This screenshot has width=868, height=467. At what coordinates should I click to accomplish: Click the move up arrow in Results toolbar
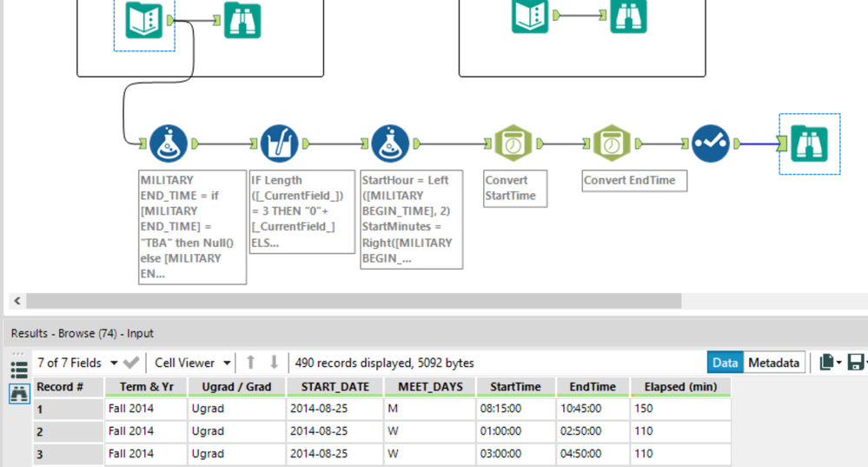[x=251, y=363]
